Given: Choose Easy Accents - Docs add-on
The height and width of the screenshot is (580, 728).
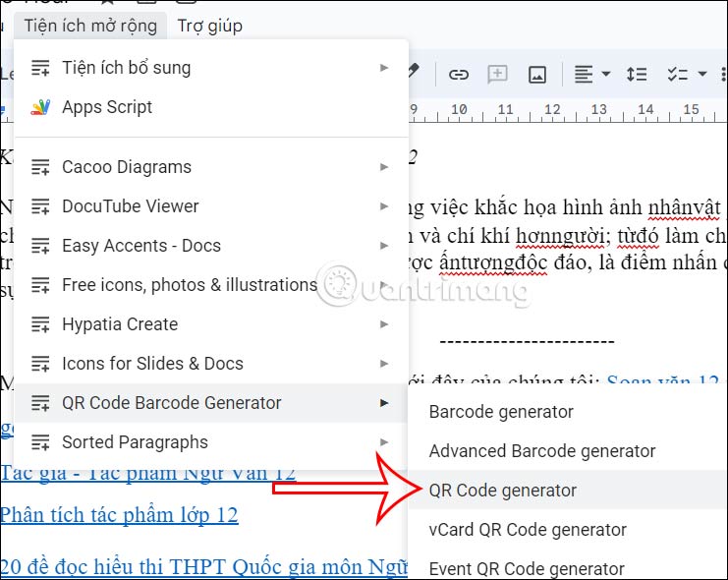Looking at the screenshot, I should click(211, 246).
